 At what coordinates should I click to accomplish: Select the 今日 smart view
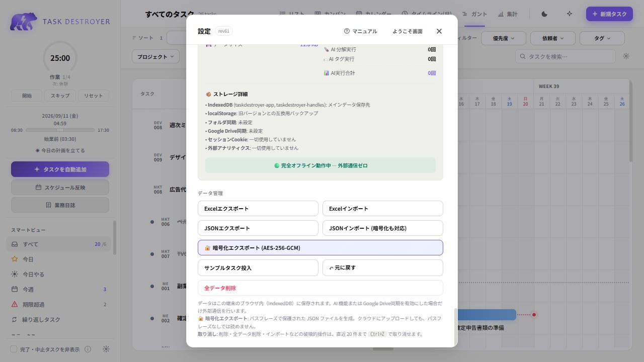(x=59, y=259)
